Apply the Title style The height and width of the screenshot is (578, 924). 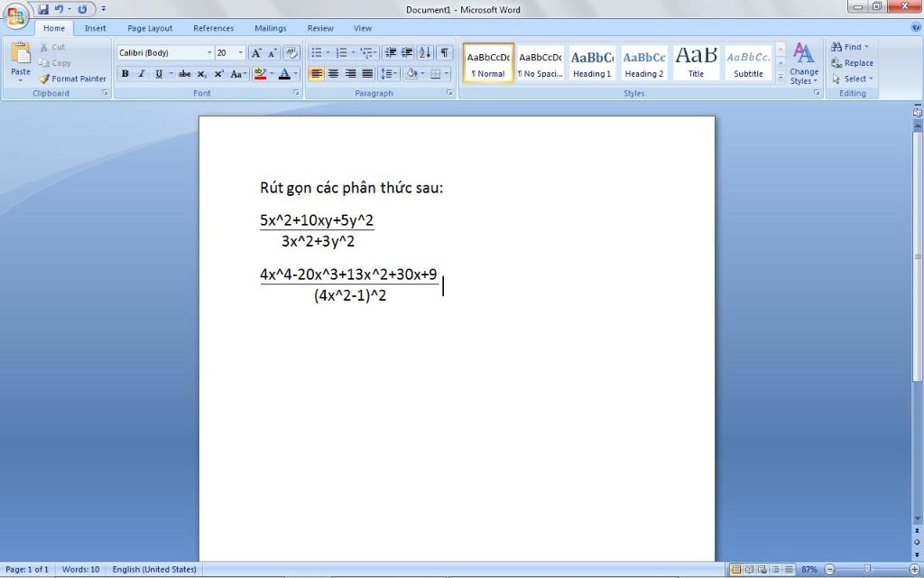(696, 62)
